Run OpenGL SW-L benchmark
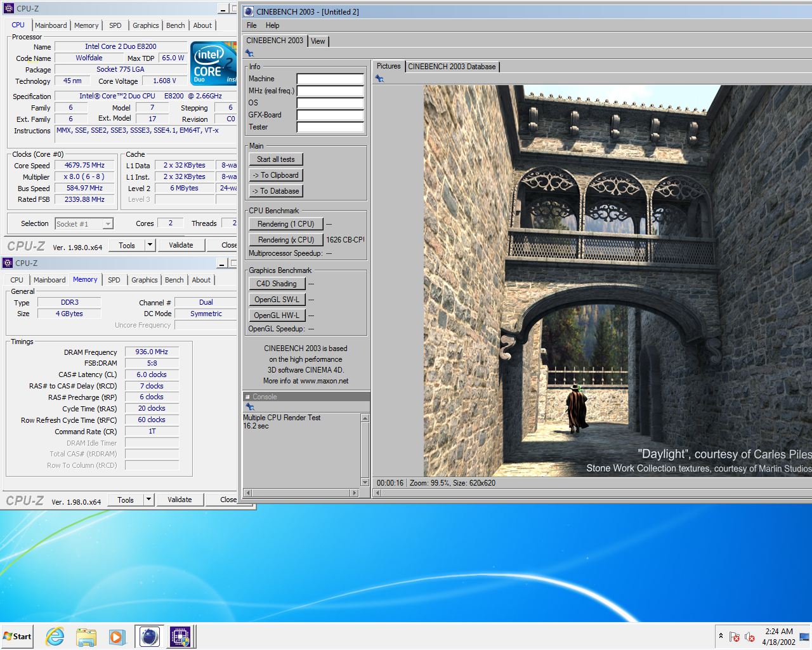 click(x=277, y=300)
